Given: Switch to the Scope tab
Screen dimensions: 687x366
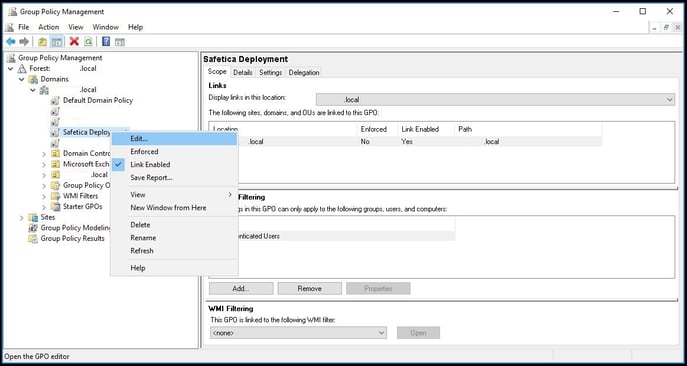Looking at the screenshot, I should [217, 72].
